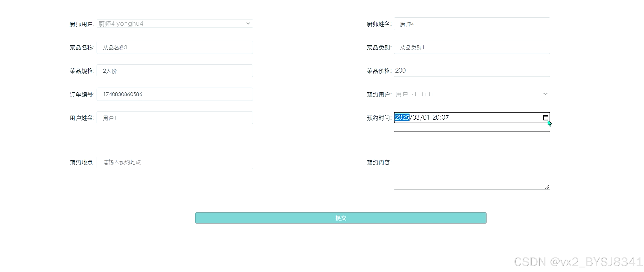Open calendar picker in 预约时间 field
This screenshot has width=644, height=272.
546,118
